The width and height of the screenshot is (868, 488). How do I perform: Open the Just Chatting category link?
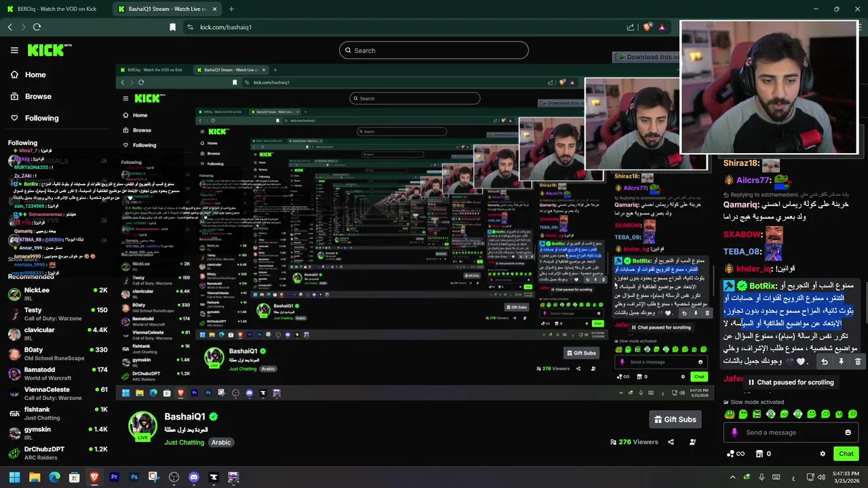coord(184,443)
